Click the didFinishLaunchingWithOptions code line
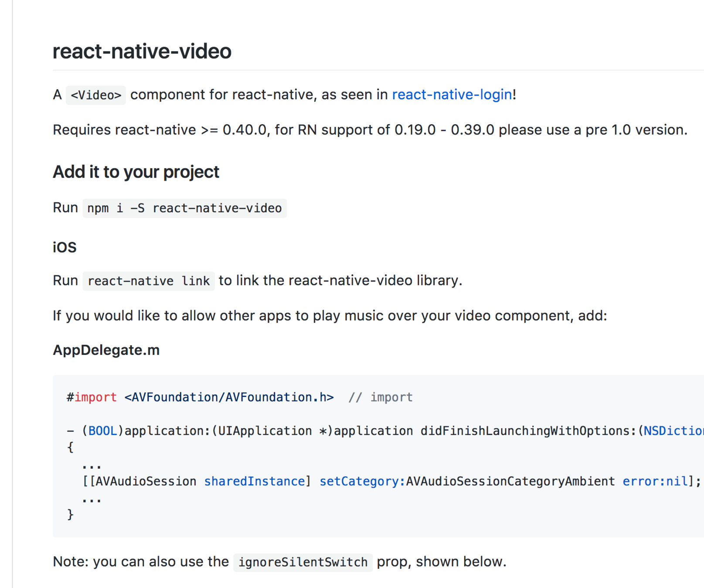The image size is (704, 588). point(385,431)
